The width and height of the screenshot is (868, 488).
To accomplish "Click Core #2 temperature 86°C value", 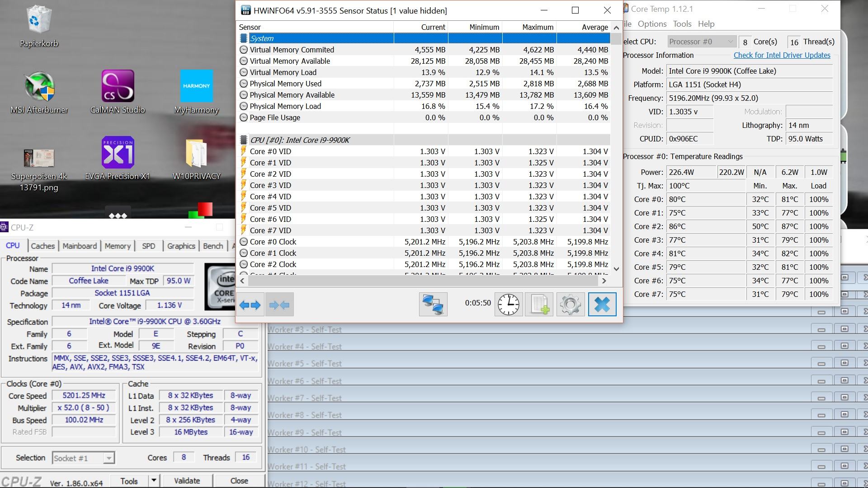I will click(x=706, y=226).
